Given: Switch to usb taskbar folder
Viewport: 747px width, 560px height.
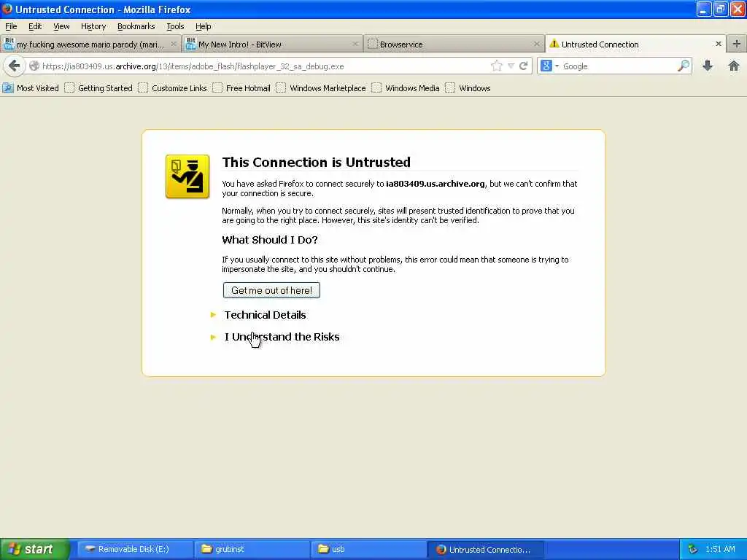Looking at the screenshot, I should pos(368,549).
